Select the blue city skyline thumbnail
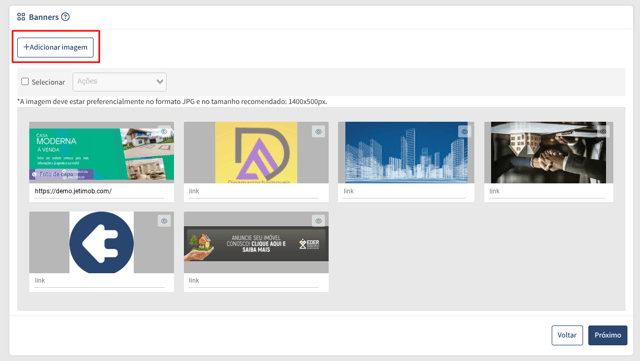The image size is (640, 361). tap(406, 152)
